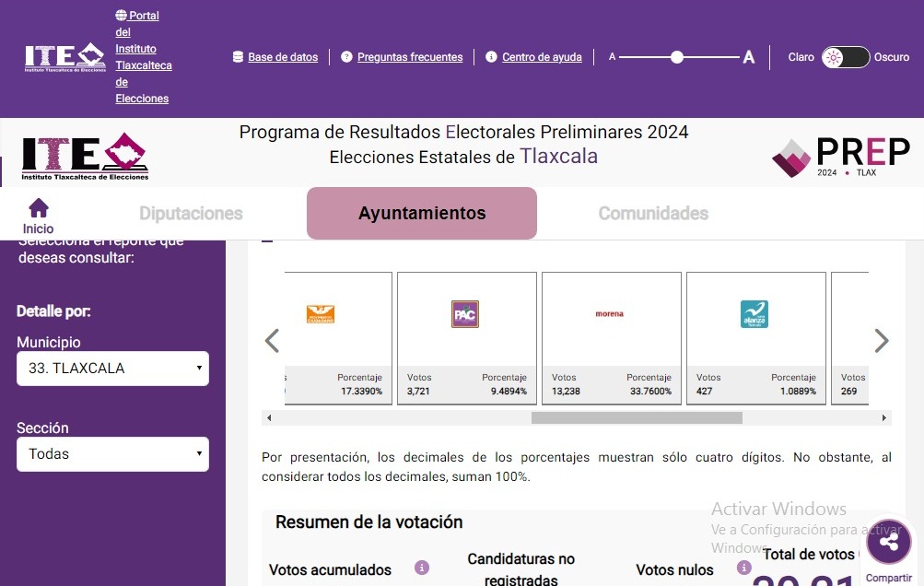Viewport: 924px width, 586px height.
Task: Click the Claro theme label
Action: (801, 57)
